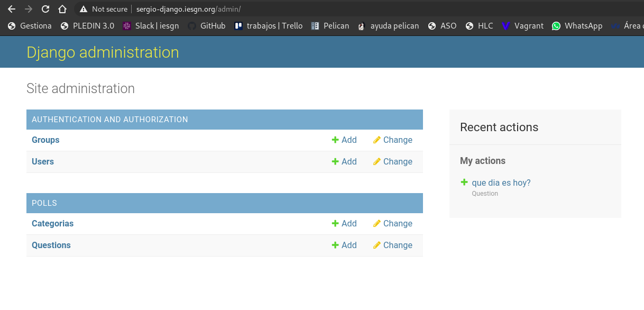644x310 pixels.
Task: Open the Questions model list
Action: tap(51, 245)
